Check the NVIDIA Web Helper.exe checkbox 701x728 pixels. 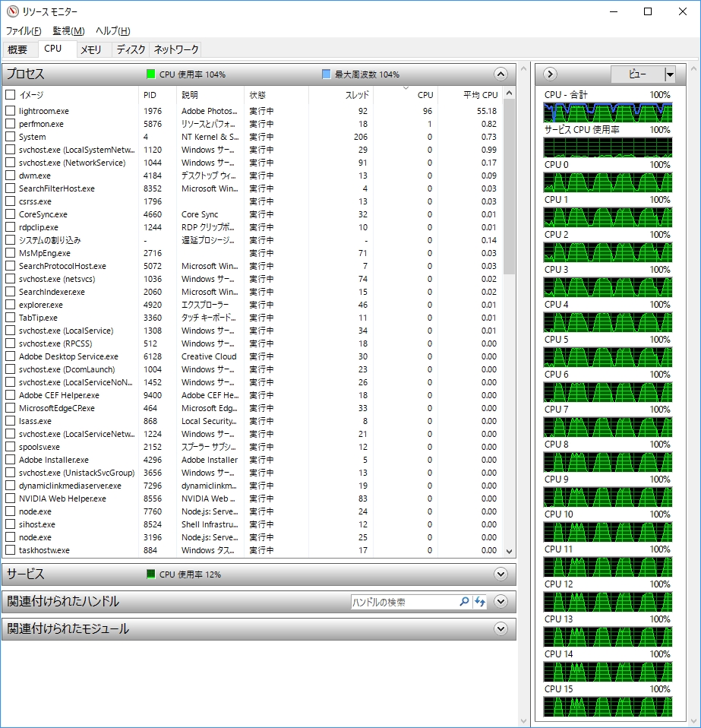(x=10, y=498)
